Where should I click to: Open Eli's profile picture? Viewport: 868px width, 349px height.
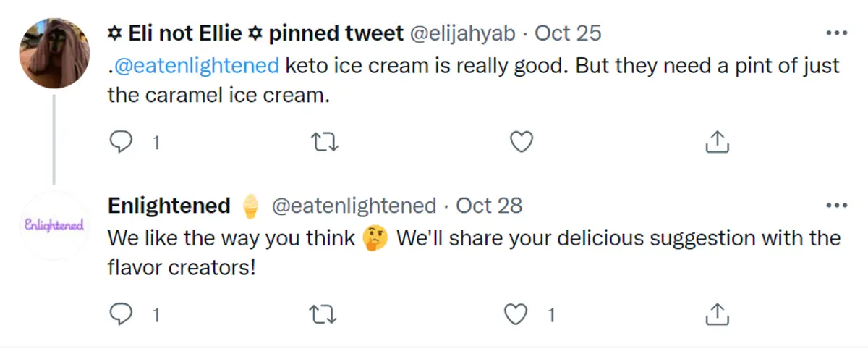pos(54,52)
